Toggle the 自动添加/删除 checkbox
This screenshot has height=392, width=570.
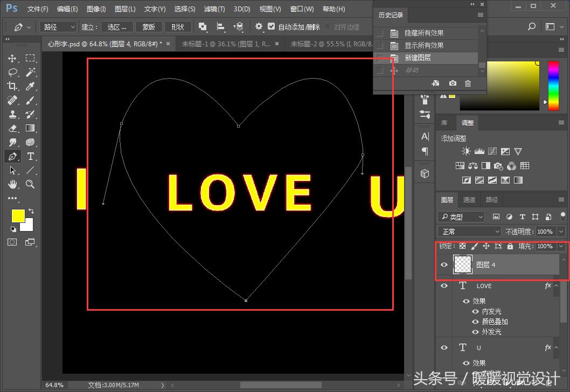click(272, 26)
